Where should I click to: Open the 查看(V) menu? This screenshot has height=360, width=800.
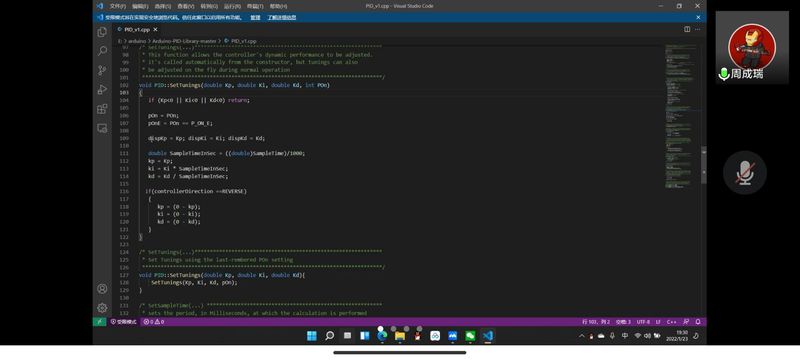[186, 6]
